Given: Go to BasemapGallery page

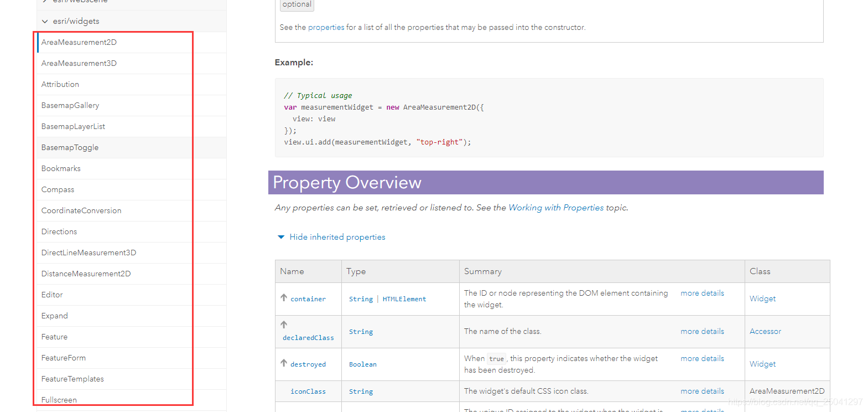Looking at the screenshot, I should pyautogui.click(x=70, y=106).
